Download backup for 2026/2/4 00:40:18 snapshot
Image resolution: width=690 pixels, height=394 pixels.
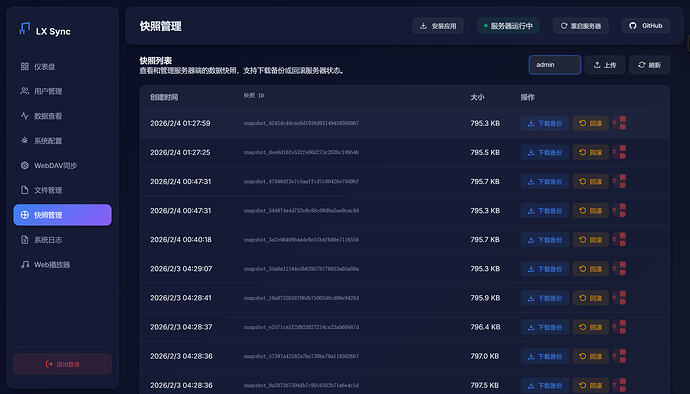545,240
